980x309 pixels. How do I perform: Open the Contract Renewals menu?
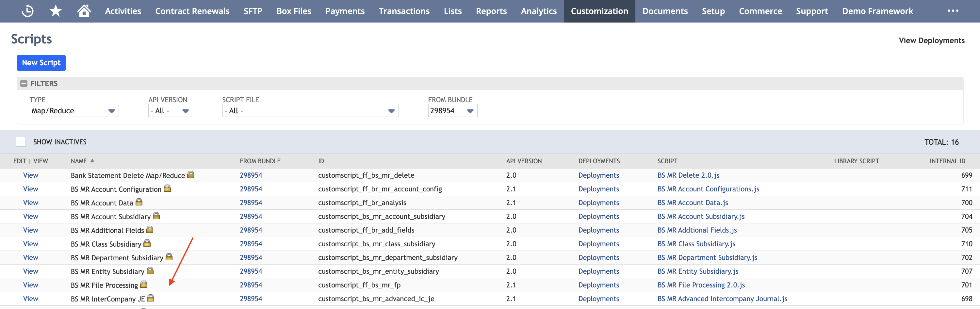(192, 11)
